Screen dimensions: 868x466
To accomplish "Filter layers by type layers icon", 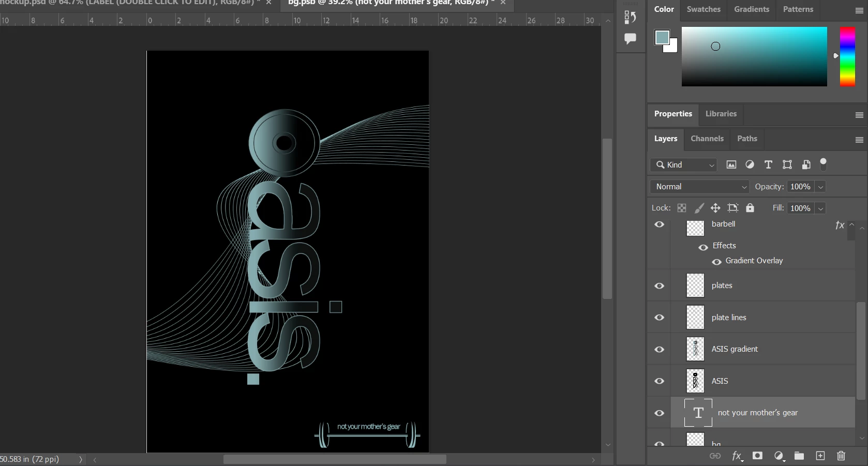I will pos(768,164).
